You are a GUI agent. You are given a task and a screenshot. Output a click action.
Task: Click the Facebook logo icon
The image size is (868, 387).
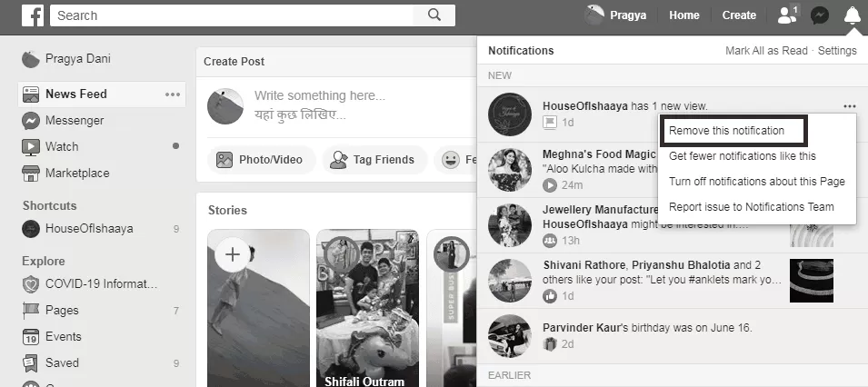click(x=33, y=15)
